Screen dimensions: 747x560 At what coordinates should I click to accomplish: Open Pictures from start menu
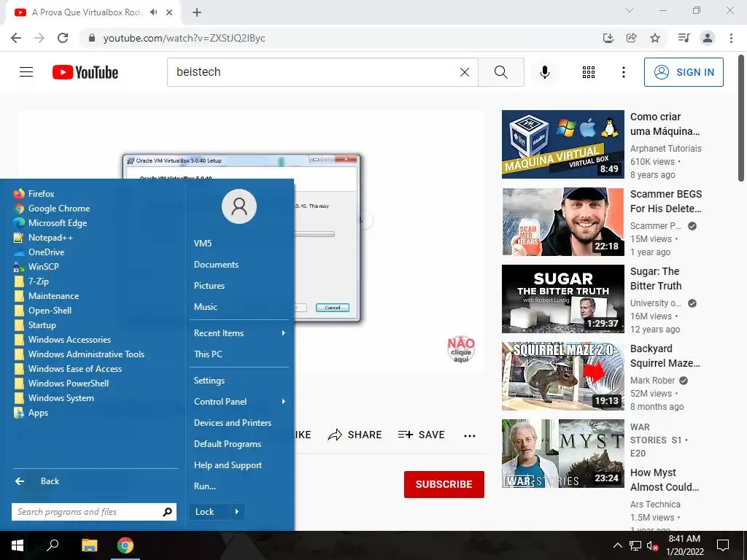(x=209, y=286)
